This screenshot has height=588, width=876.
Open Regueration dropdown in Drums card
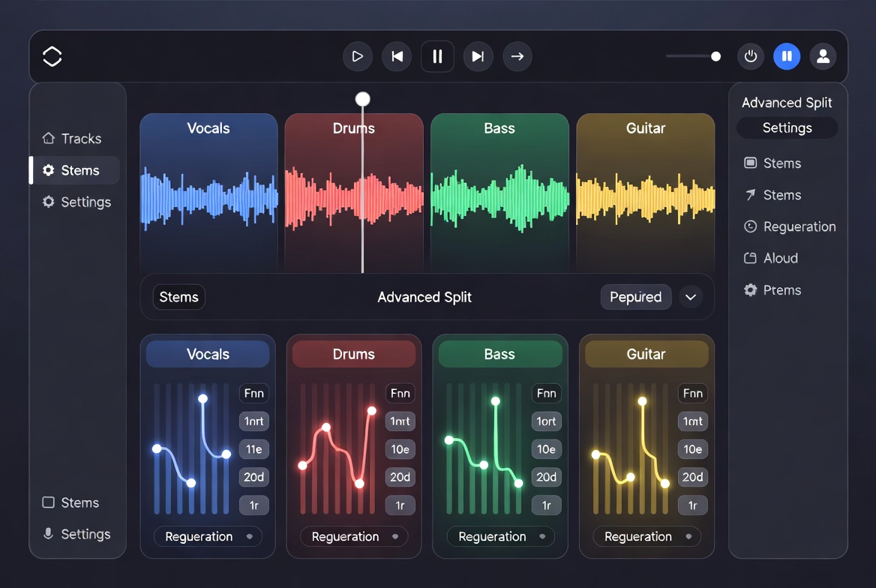354,536
